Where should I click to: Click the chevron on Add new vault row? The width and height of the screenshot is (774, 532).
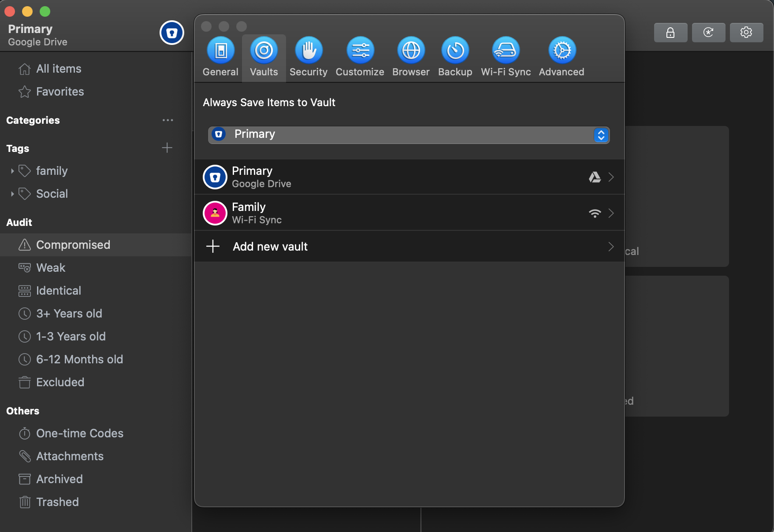tap(611, 247)
